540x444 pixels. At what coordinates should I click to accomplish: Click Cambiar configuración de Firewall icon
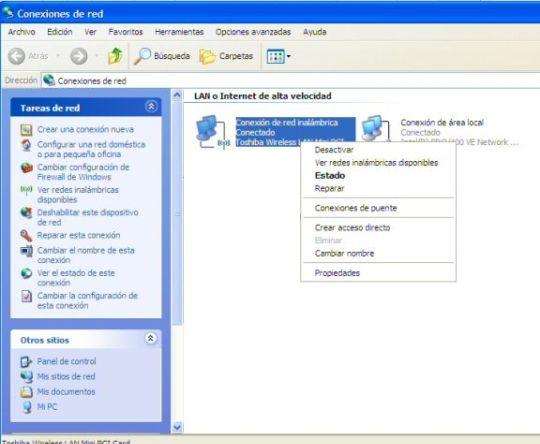(x=26, y=168)
